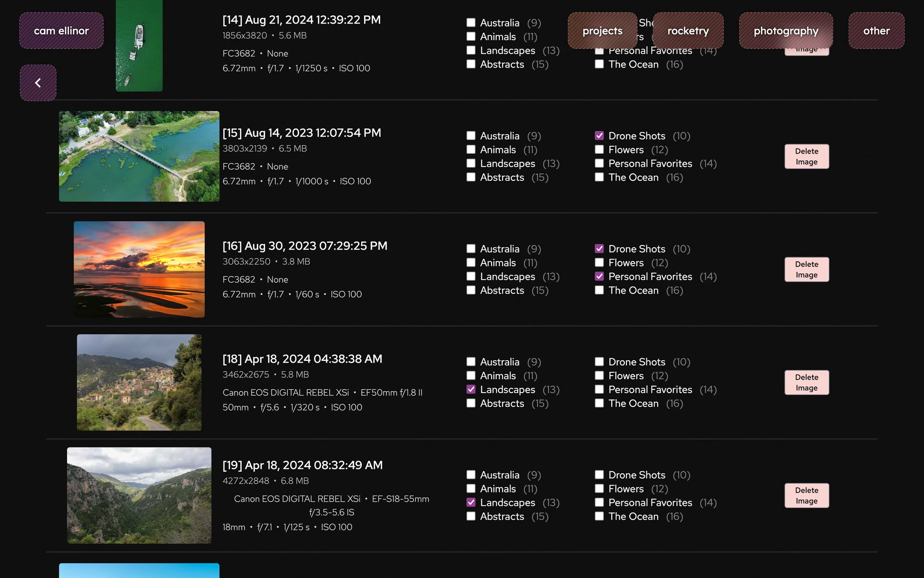Viewport: 924px width, 578px height.
Task: Open the projects navigation tab
Action: click(x=602, y=31)
